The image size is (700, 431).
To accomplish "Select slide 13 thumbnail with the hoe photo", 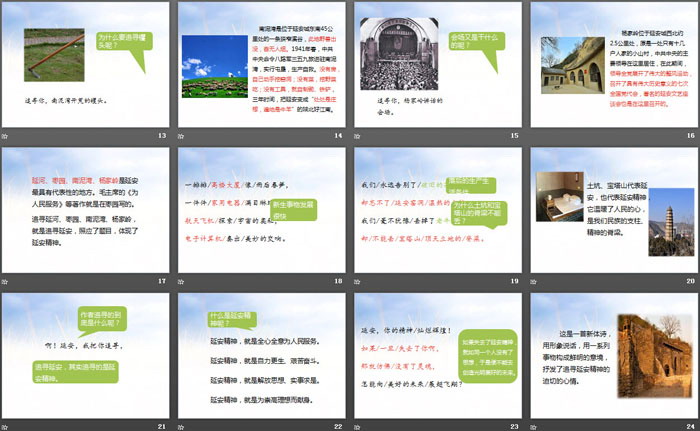I will coord(86,65).
